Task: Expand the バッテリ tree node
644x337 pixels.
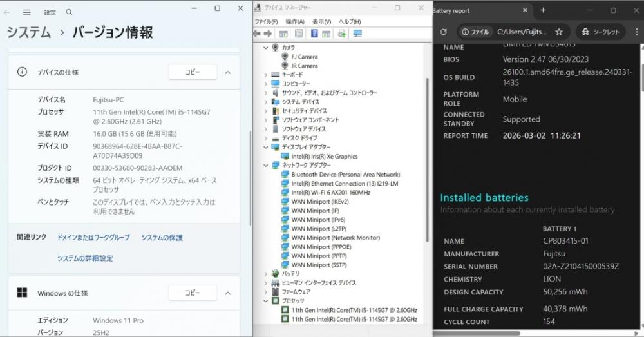Action: tap(266, 274)
